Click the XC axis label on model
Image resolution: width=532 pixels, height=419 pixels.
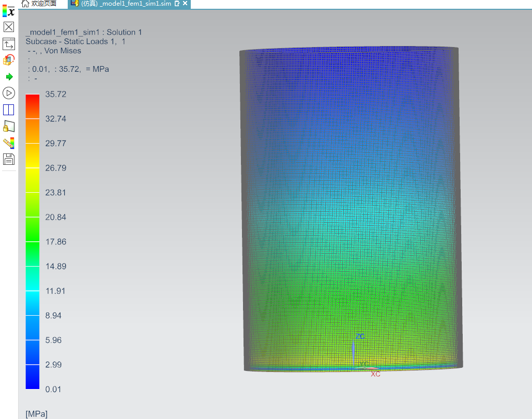[x=375, y=374]
